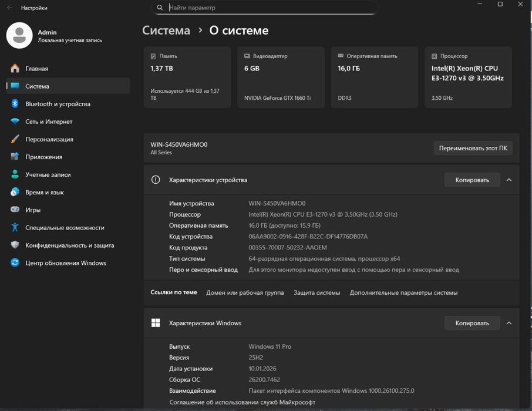The image size is (532, 411).
Task: Click the back arrow icon next to Настройки
Action: [9, 8]
